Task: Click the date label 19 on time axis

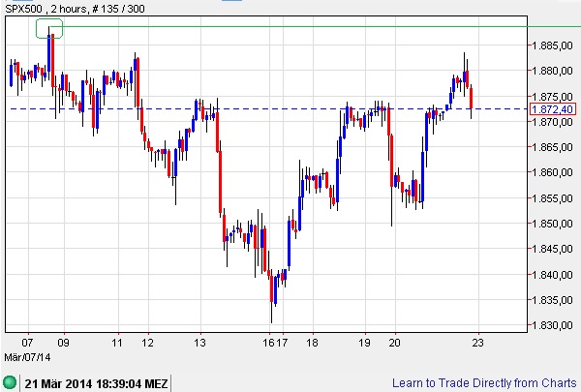Action: (364, 343)
